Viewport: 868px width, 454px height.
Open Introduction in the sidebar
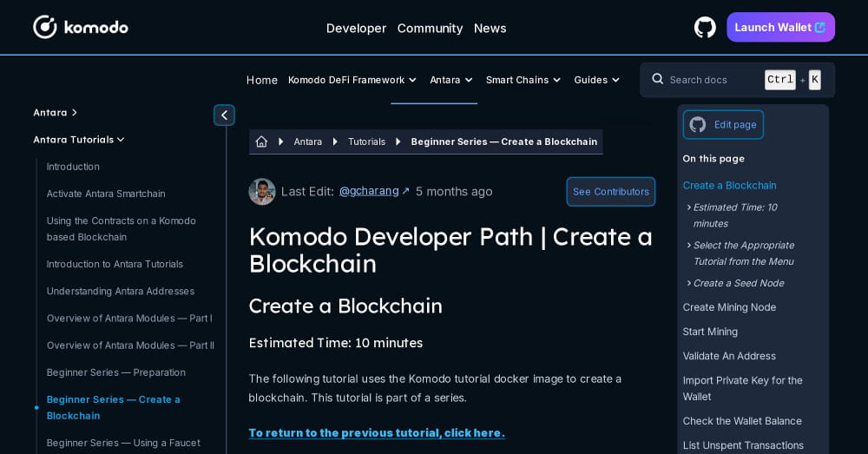point(73,167)
